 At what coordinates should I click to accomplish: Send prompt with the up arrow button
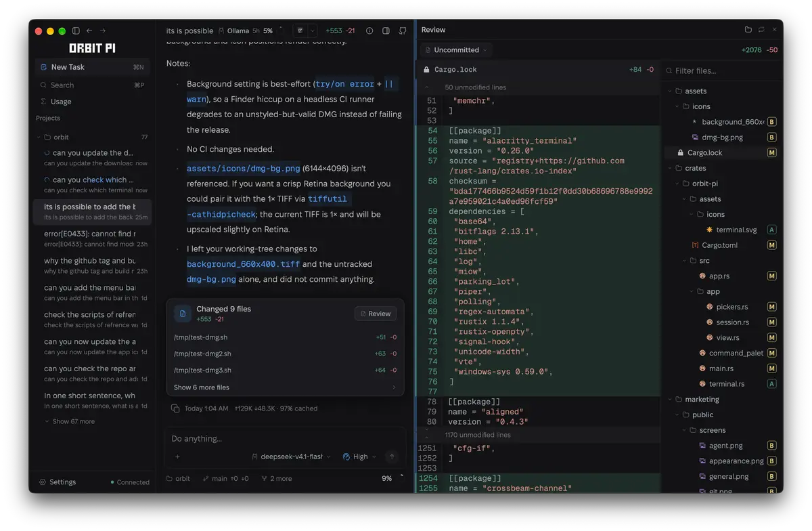(x=391, y=456)
